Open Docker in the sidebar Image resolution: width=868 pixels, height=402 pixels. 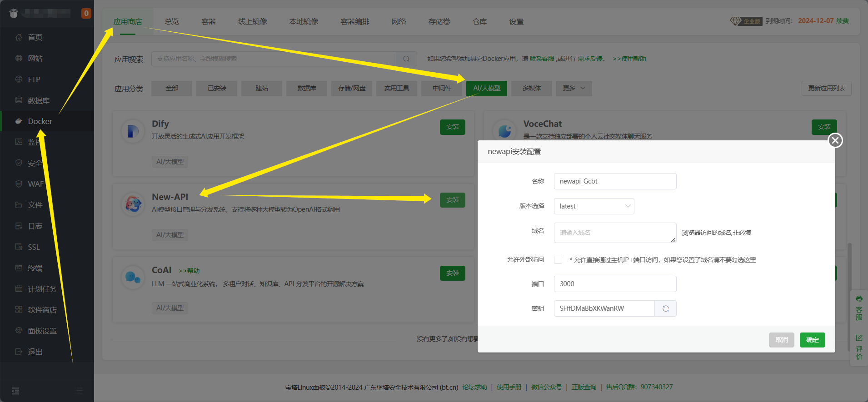(40, 121)
